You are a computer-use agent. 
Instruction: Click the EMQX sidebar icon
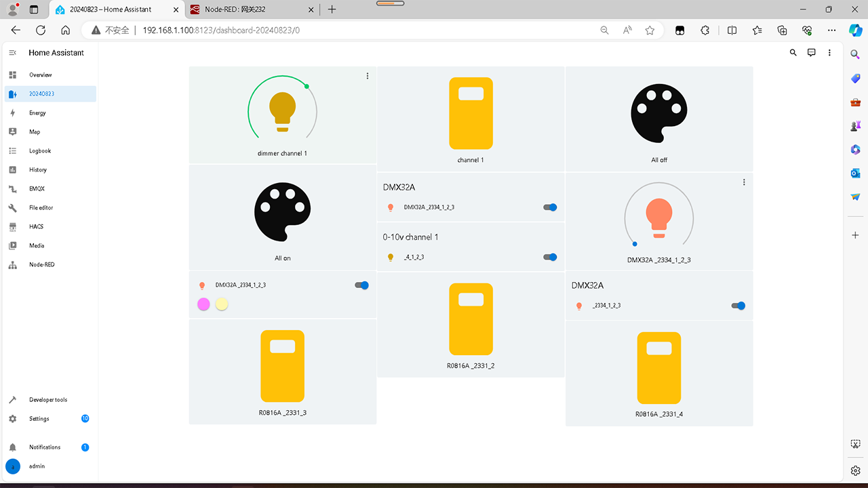point(12,188)
